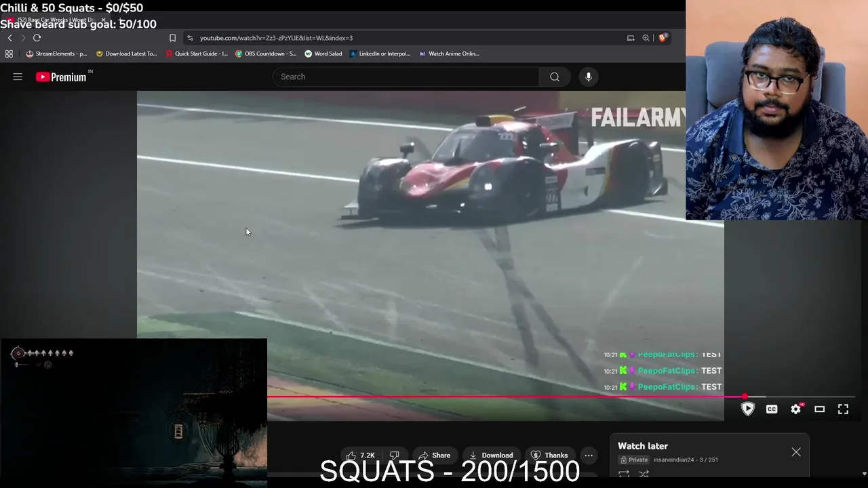Click the page scrollbar down arrow
This screenshot has height=488, width=868.
[864, 474]
